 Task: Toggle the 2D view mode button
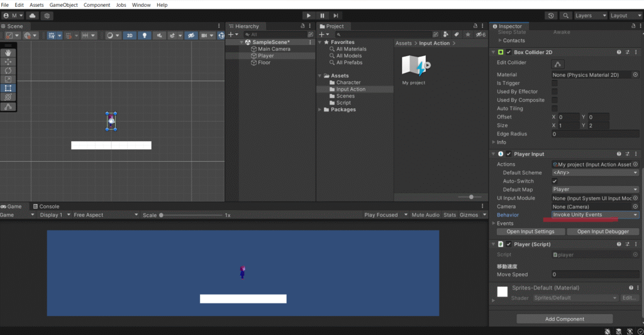130,36
